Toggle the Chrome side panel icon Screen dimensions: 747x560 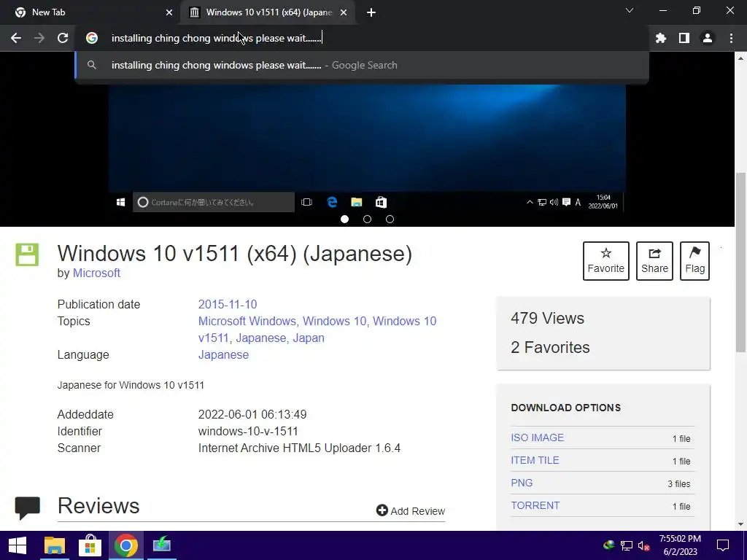(684, 38)
